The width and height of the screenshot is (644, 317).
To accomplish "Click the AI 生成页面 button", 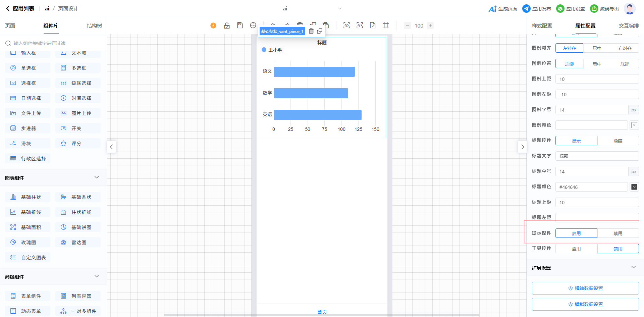I will 503,9.
